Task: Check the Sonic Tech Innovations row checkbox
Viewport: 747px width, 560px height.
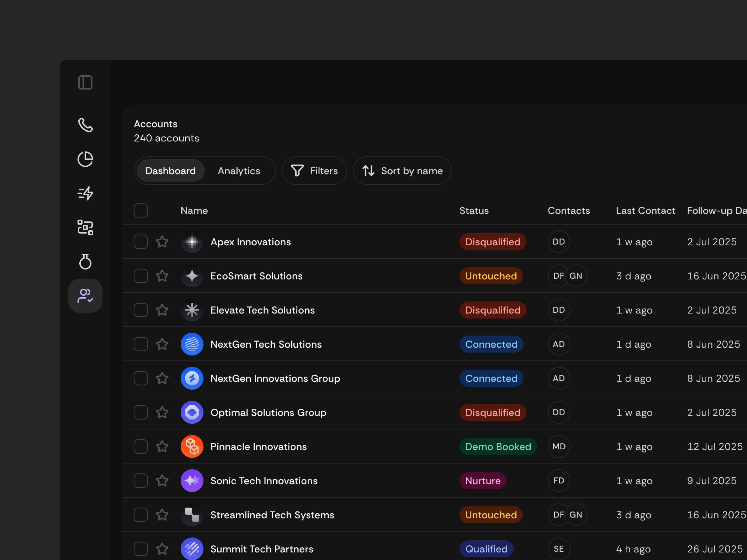Action: click(x=141, y=480)
